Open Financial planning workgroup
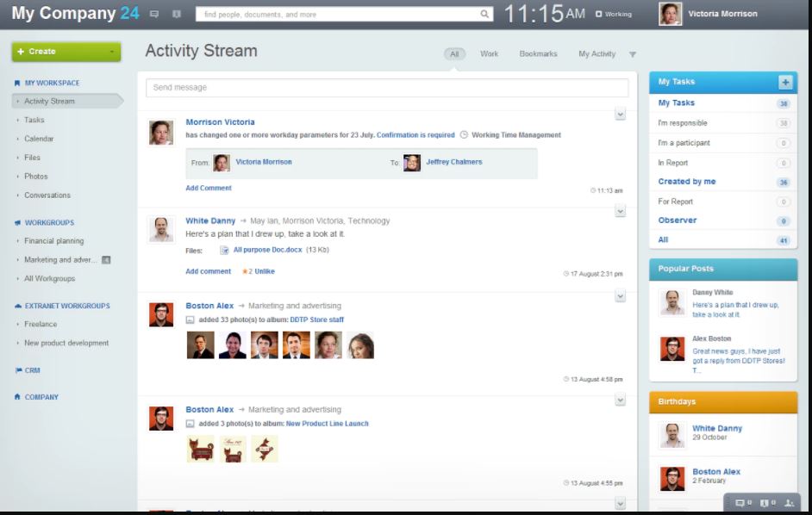Image resolution: width=812 pixels, height=515 pixels. 53,241
